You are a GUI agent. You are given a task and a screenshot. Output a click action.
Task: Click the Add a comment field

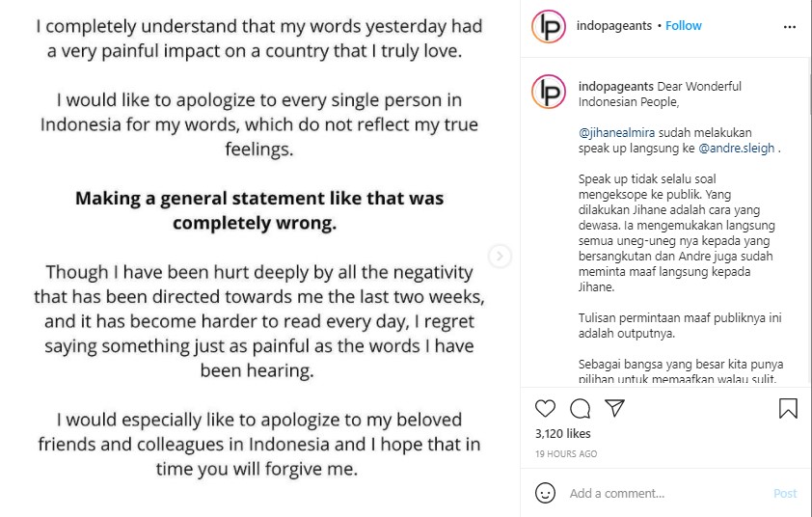665,493
